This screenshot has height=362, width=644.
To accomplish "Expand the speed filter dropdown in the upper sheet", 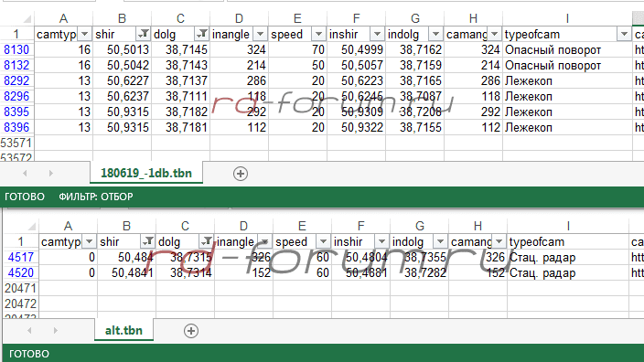I will pos(318,34).
